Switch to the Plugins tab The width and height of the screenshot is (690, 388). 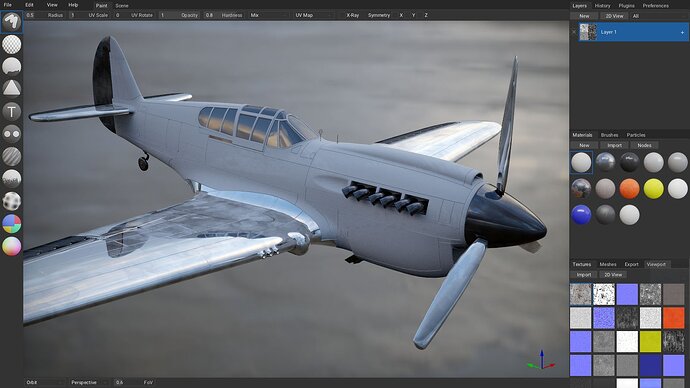pyautogui.click(x=626, y=6)
